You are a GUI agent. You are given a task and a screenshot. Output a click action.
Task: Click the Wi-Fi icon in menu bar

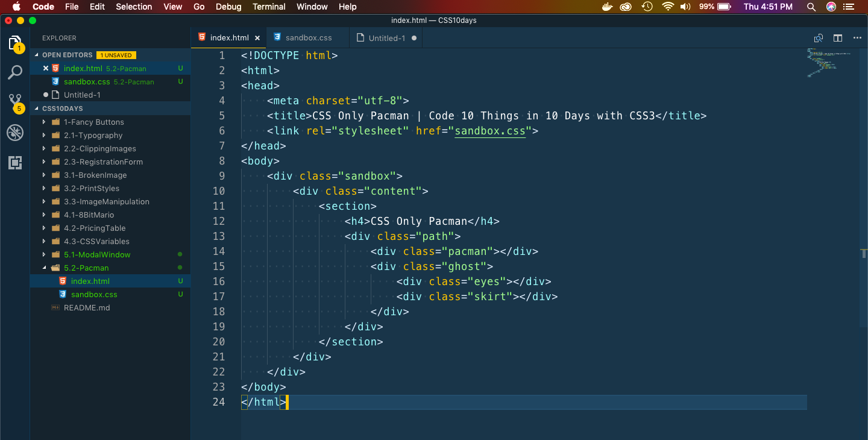[667, 7]
